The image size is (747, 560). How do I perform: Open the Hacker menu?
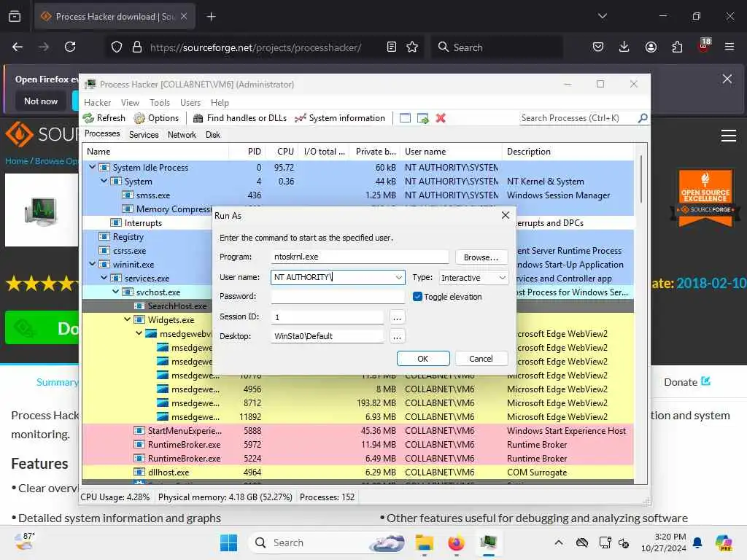[x=97, y=102]
